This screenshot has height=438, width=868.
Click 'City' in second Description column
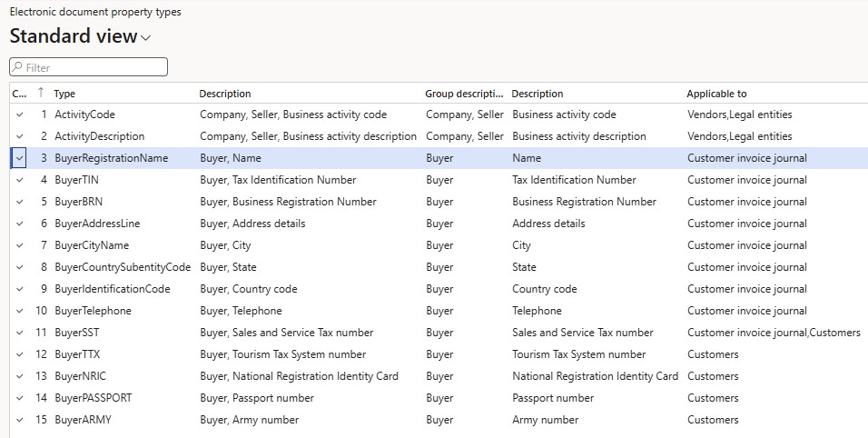point(521,245)
